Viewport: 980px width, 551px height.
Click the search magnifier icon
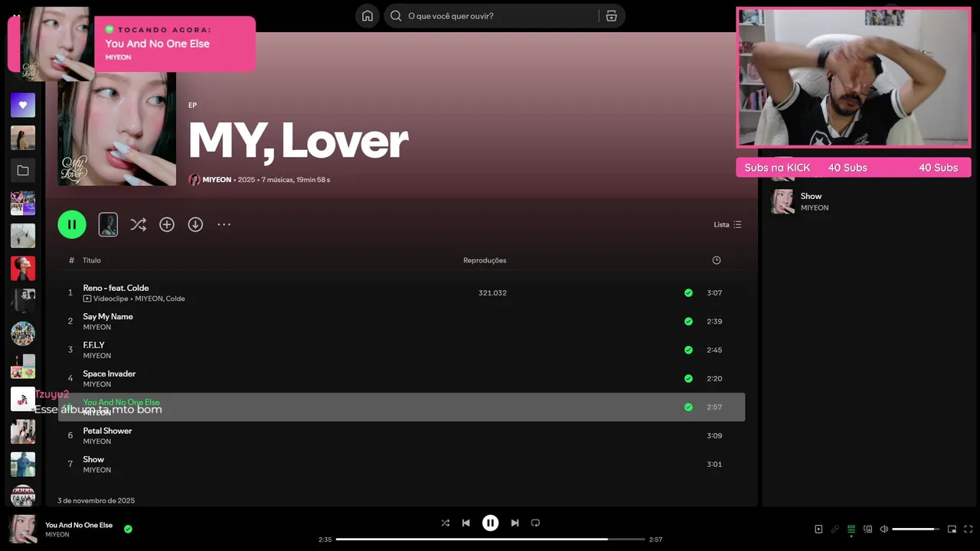(x=396, y=16)
